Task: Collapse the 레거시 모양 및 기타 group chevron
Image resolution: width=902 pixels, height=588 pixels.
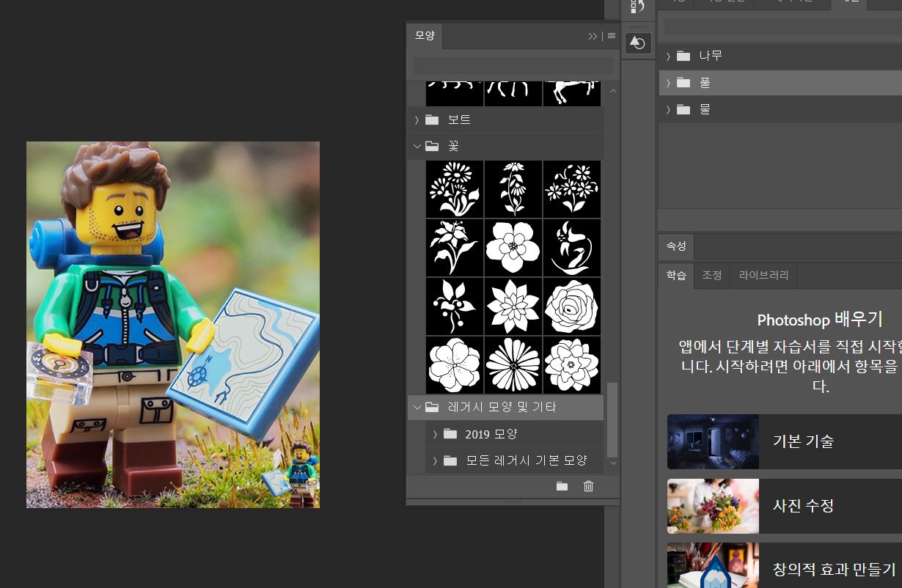Action: [417, 407]
